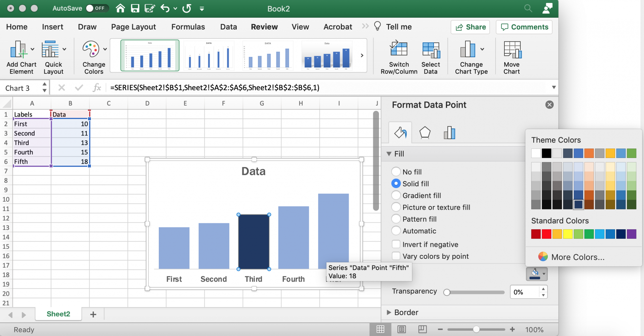
Task: Switch to the Formulas ribbon tab
Action: [x=188, y=27]
